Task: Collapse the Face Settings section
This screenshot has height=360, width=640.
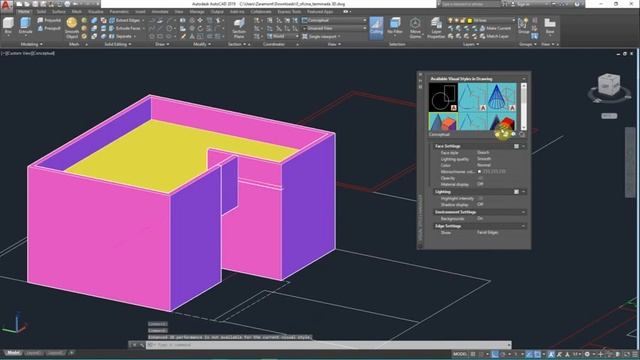Action: [523, 146]
